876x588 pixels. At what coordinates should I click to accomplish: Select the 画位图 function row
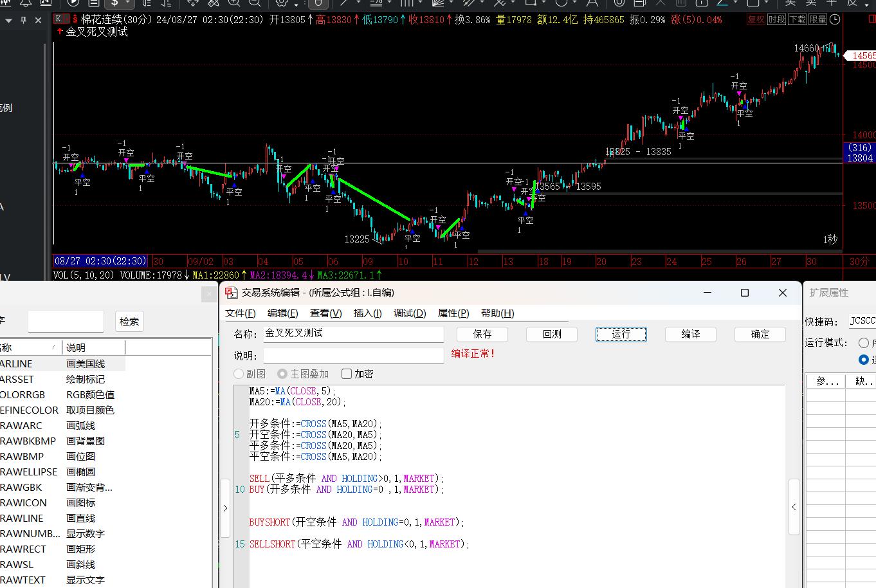tap(62, 457)
